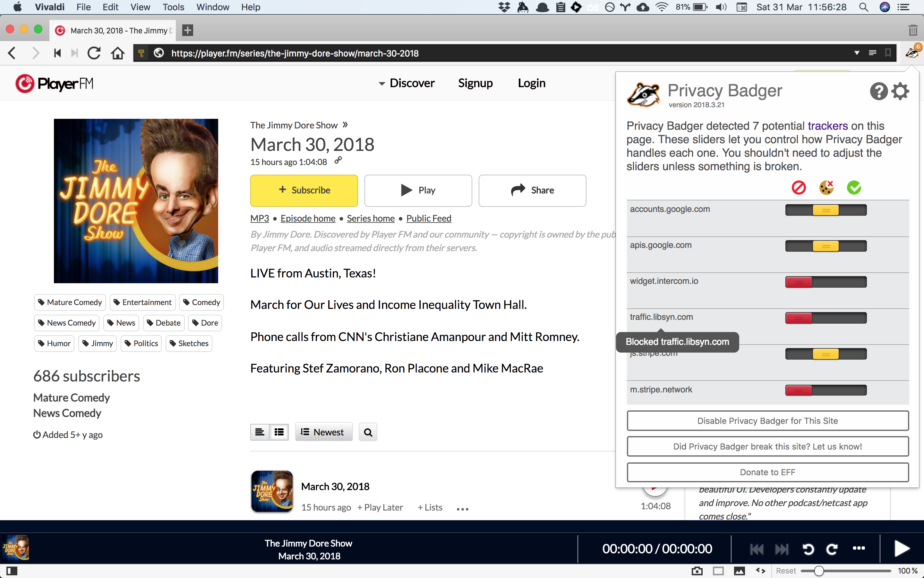The width and height of the screenshot is (924, 578).
Task: Open the MP3 link
Action: (x=260, y=218)
